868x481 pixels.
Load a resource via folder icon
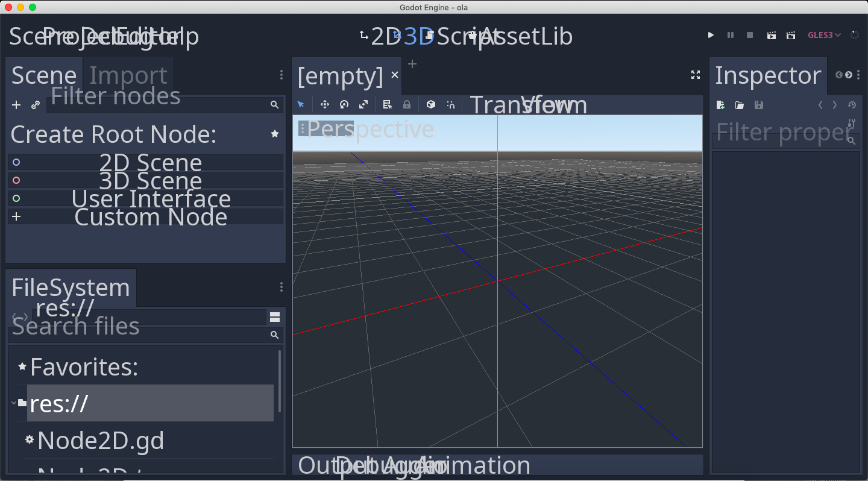tap(740, 105)
